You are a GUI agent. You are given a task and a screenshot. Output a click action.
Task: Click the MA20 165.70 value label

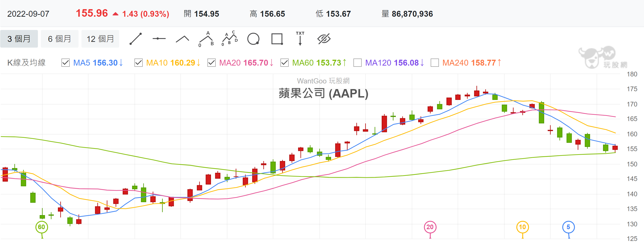(x=246, y=63)
